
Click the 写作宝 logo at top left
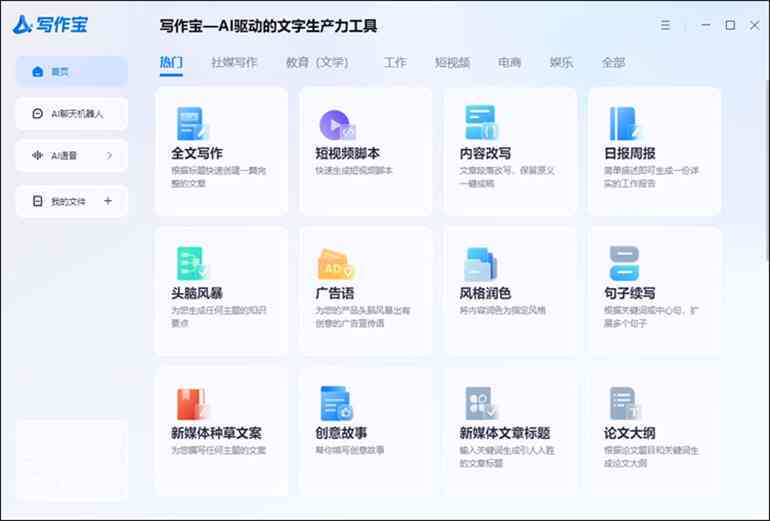point(50,25)
